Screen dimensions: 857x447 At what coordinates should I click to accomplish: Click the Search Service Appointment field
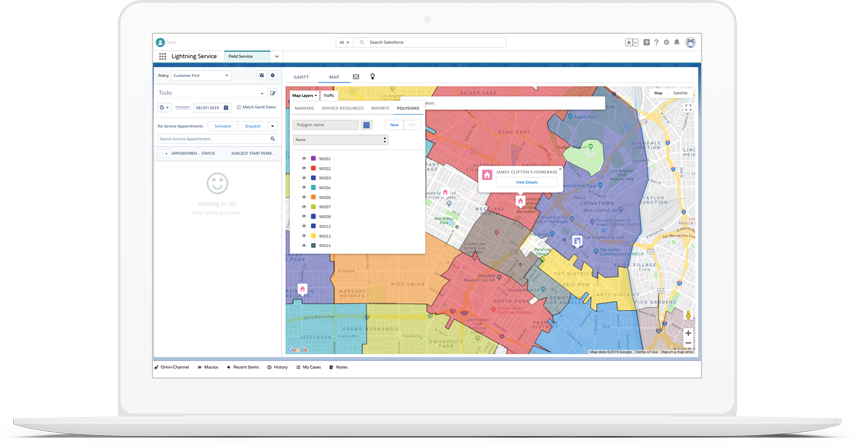tap(217, 139)
